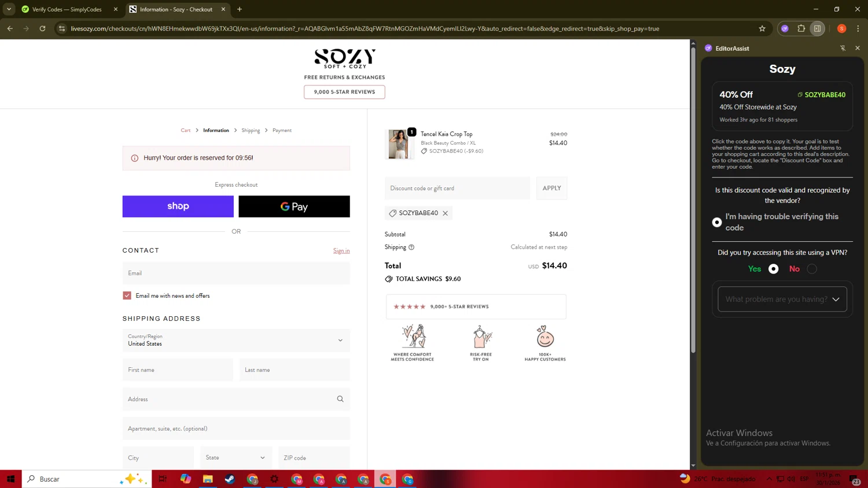This screenshot has height=488, width=868.
Task: Click the Windows Buscar search box
Action: [x=87, y=479]
